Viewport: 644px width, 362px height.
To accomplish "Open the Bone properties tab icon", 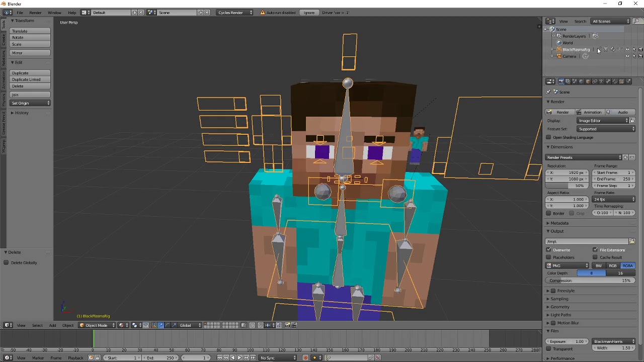I will click(x=608, y=81).
